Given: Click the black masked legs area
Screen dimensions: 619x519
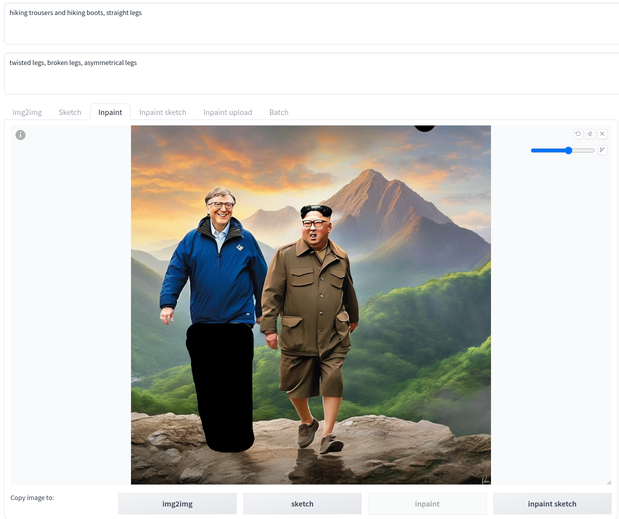Looking at the screenshot, I should coord(222,387).
